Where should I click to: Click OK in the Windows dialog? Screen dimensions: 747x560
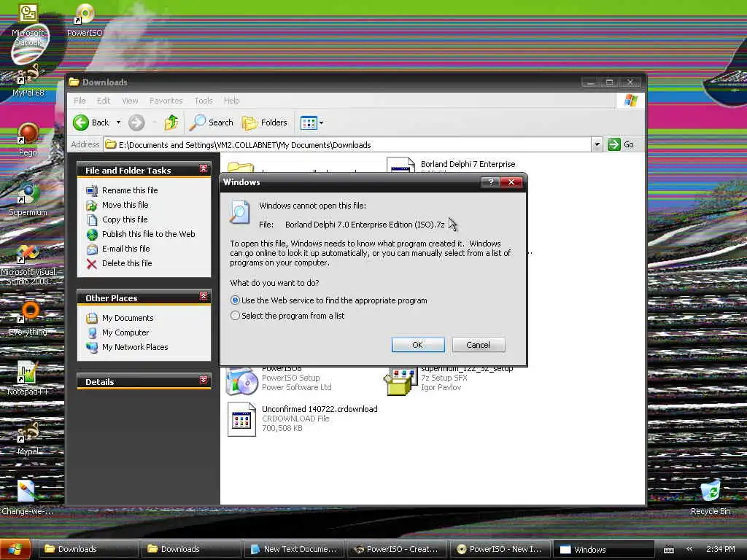[x=418, y=345]
